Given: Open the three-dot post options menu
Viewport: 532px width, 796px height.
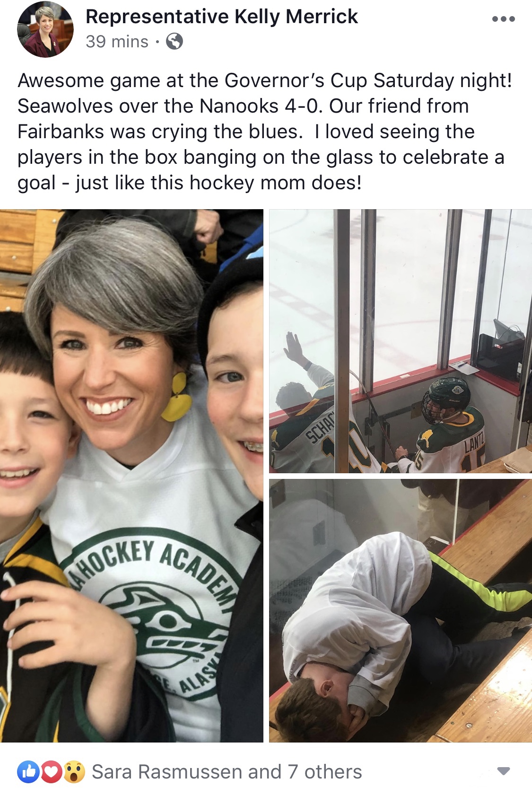Looking at the screenshot, I should point(503,19).
